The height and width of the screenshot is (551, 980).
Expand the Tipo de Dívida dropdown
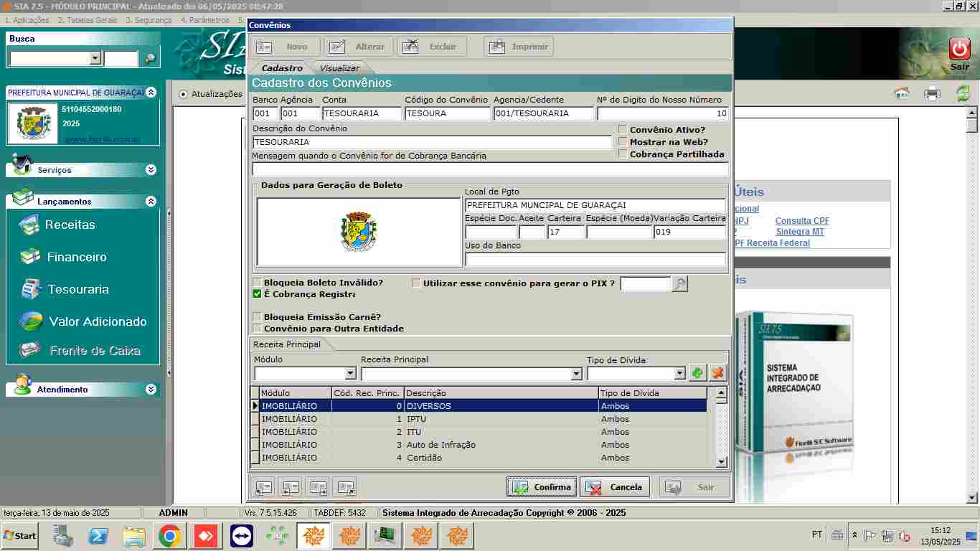[x=680, y=374]
